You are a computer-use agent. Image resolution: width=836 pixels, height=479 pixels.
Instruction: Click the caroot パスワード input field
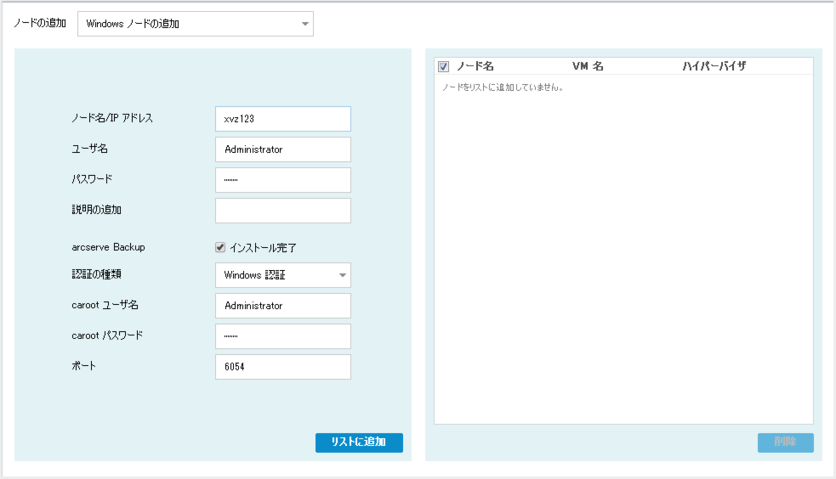coord(283,336)
